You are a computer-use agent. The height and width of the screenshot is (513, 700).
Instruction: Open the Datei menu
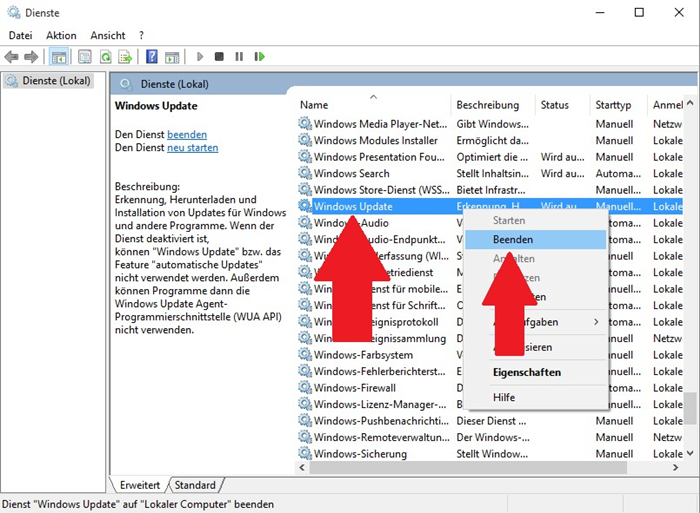click(21, 35)
